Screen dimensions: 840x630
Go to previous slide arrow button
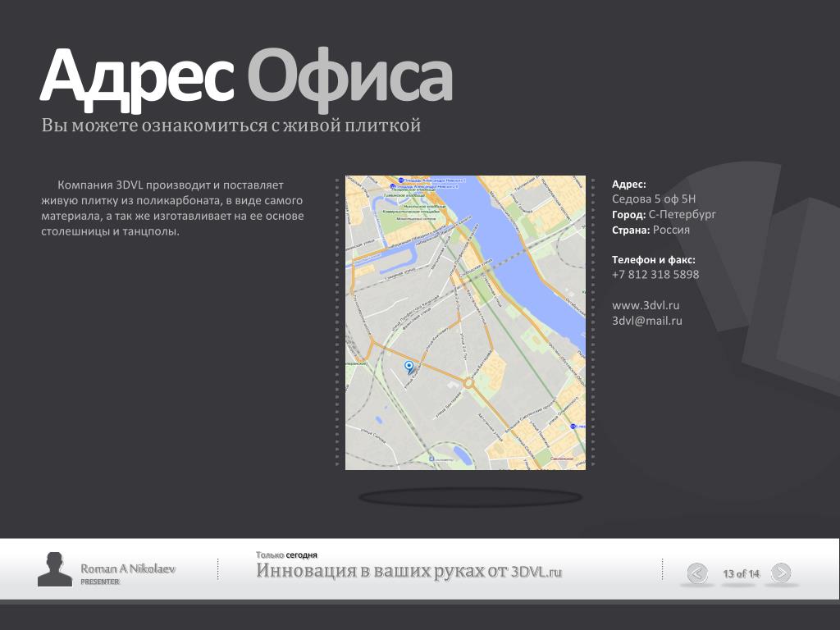(x=697, y=573)
